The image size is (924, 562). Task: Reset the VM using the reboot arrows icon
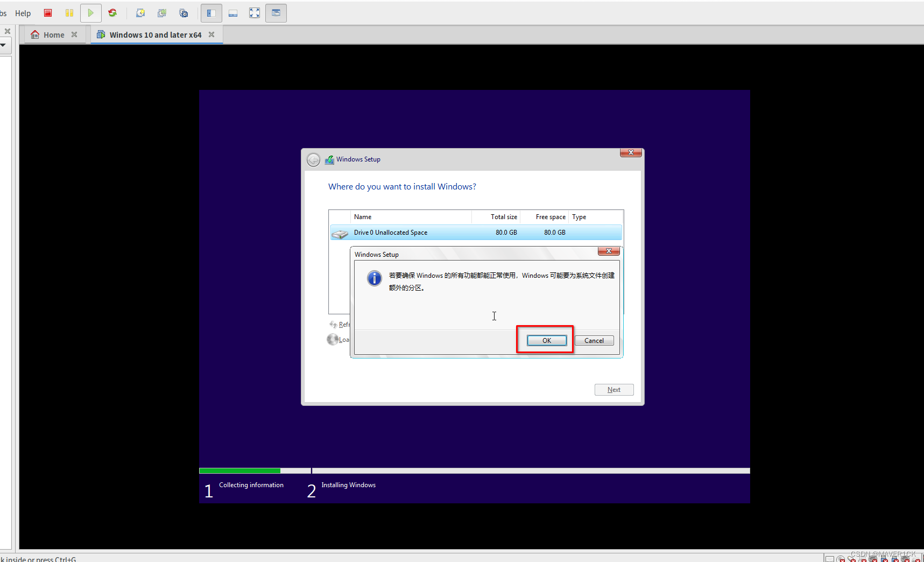point(112,13)
